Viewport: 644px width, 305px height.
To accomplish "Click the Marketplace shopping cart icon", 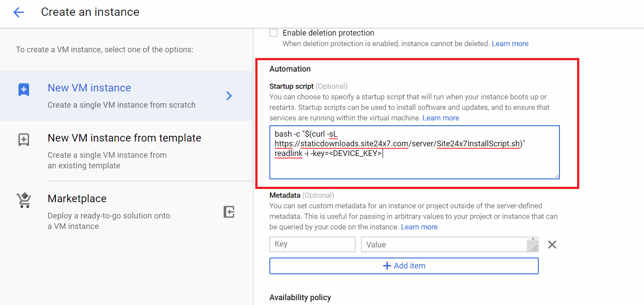I will [x=24, y=200].
